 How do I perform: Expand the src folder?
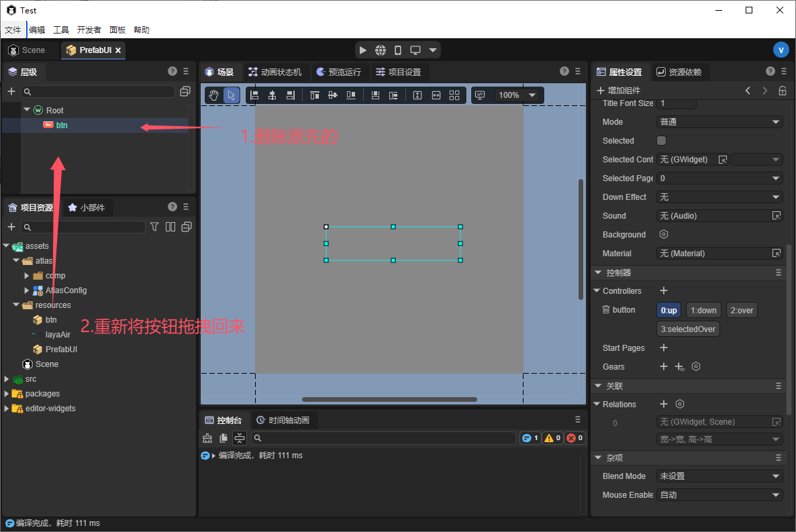click(7, 379)
